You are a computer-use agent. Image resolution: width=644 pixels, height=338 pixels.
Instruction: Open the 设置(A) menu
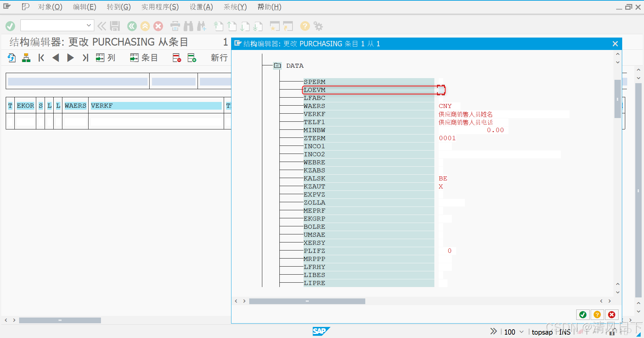click(x=201, y=7)
